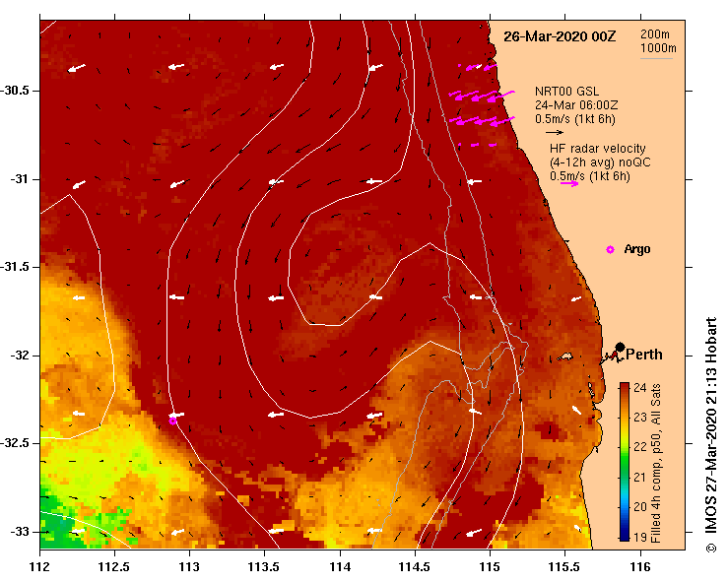Click the colorbar value '22'
728x583 pixels.
[x=640, y=447]
